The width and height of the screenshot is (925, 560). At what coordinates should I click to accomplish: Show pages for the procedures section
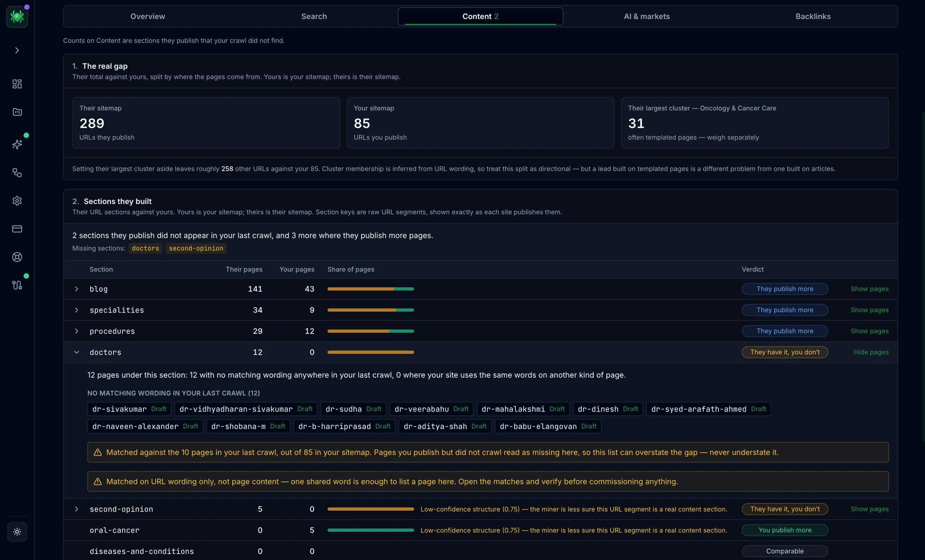click(869, 331)
